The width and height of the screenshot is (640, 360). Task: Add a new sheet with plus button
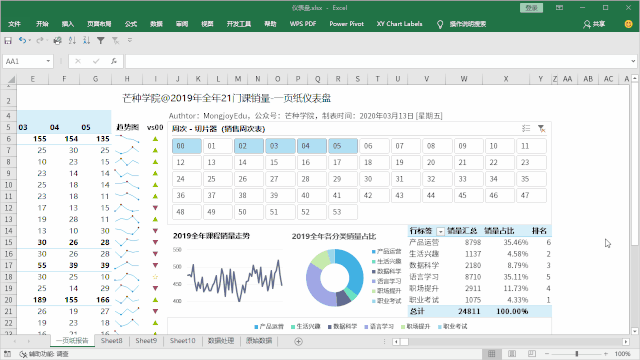point(298,342)
